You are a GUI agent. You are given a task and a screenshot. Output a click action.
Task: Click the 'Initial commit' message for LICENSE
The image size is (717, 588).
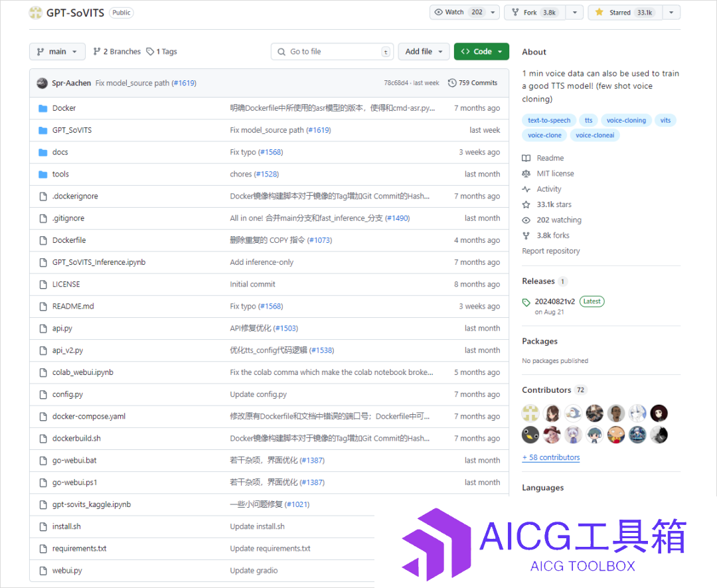point(252,285)
